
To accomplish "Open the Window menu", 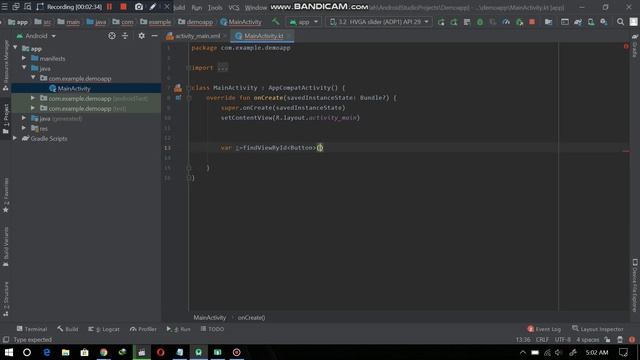I will point(256,8).
